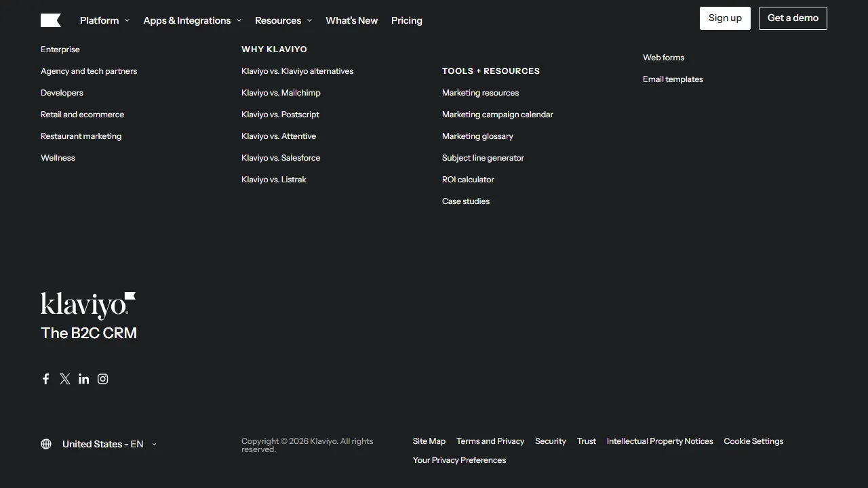
Task: Open Klaviyo vs. Attentive comparison
Action: click(279, 136)
